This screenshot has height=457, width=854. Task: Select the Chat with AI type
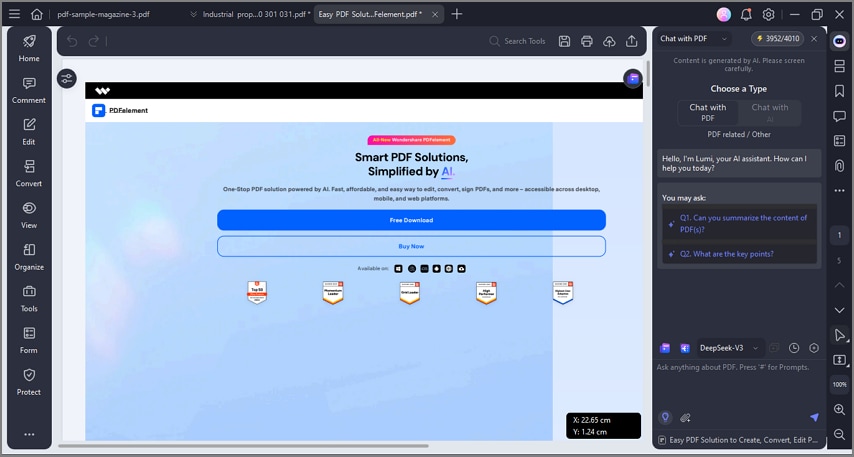[x=770, y=113]
